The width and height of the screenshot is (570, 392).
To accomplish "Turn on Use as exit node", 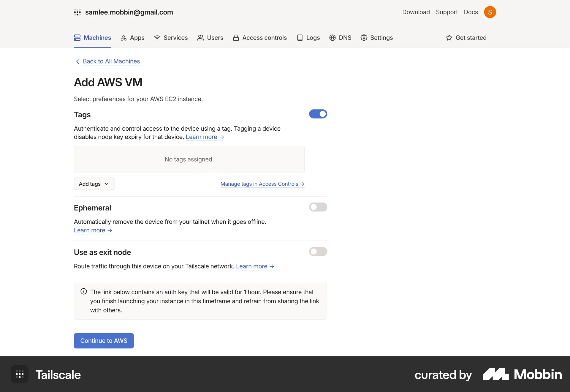I will click(318, 252).
